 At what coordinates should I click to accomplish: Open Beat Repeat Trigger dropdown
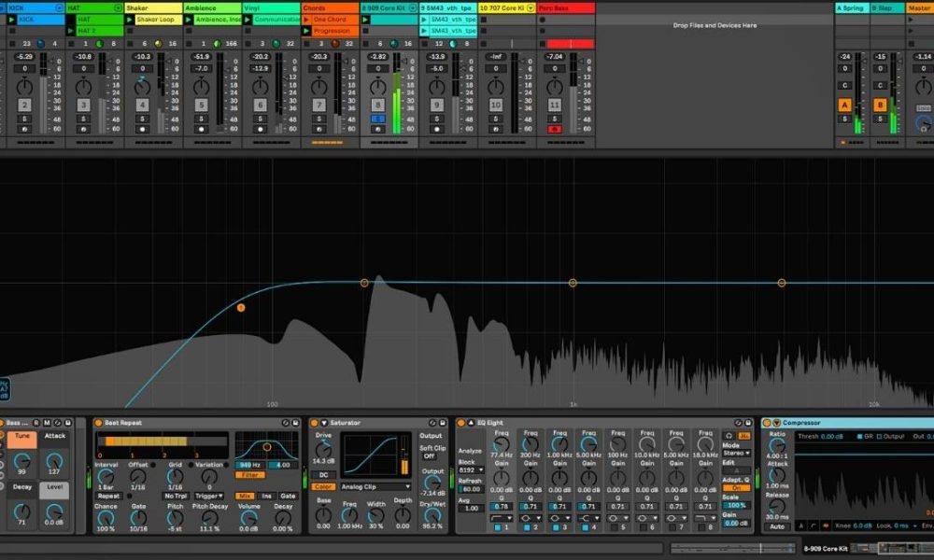click(209, 497)
